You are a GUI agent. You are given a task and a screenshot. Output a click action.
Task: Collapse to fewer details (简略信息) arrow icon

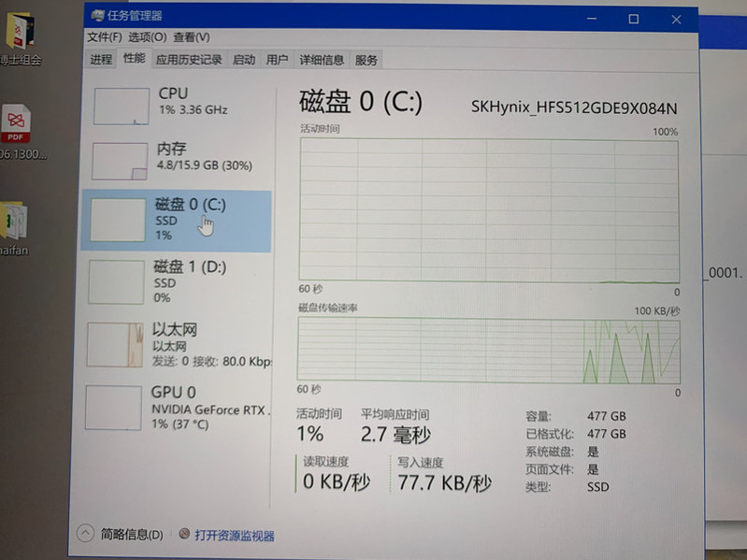point(86,534)
